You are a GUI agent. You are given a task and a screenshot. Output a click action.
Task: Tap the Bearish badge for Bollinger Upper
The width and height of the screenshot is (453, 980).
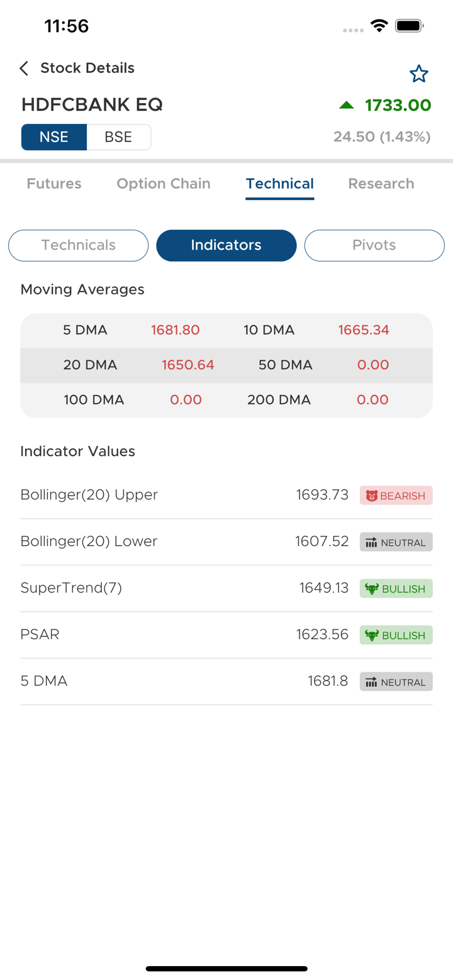pos(396,496)
